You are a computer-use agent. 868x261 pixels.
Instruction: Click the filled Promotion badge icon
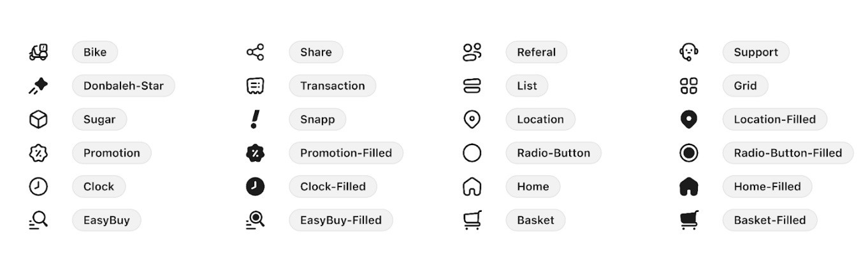coord(255,153)
